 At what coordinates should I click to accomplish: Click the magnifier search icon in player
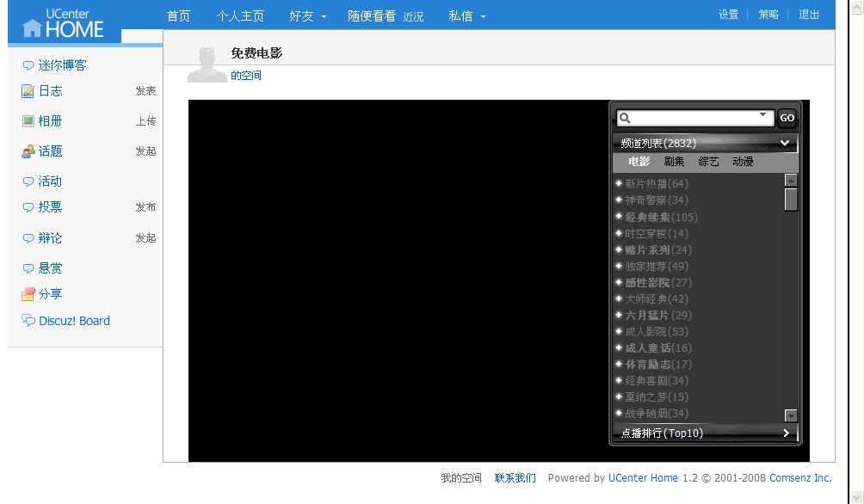point(625,118)
